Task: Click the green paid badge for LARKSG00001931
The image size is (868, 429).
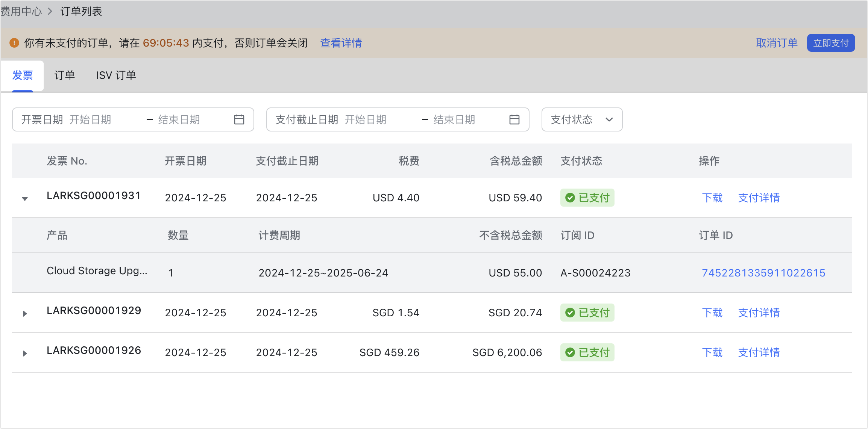Action: tap(587, 198)
